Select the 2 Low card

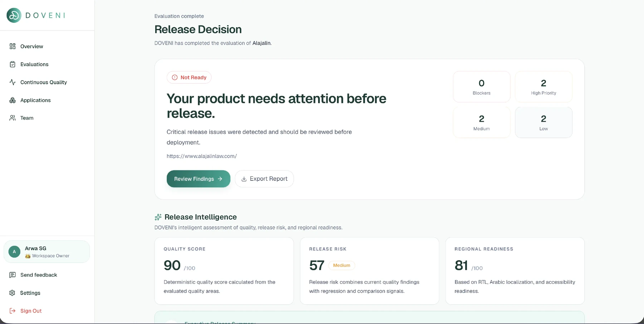(x=543, y=122)
